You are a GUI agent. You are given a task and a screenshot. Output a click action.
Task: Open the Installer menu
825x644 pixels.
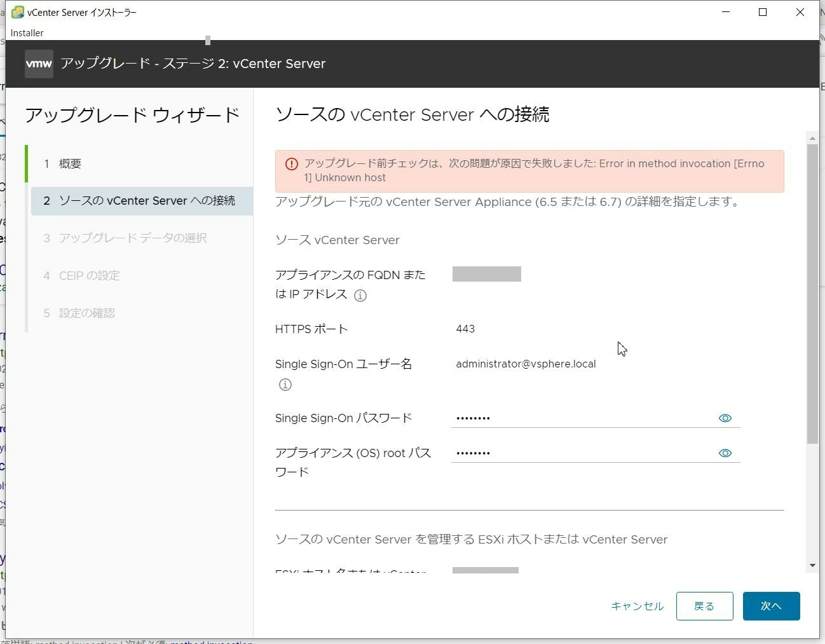(x=27, y=32)
